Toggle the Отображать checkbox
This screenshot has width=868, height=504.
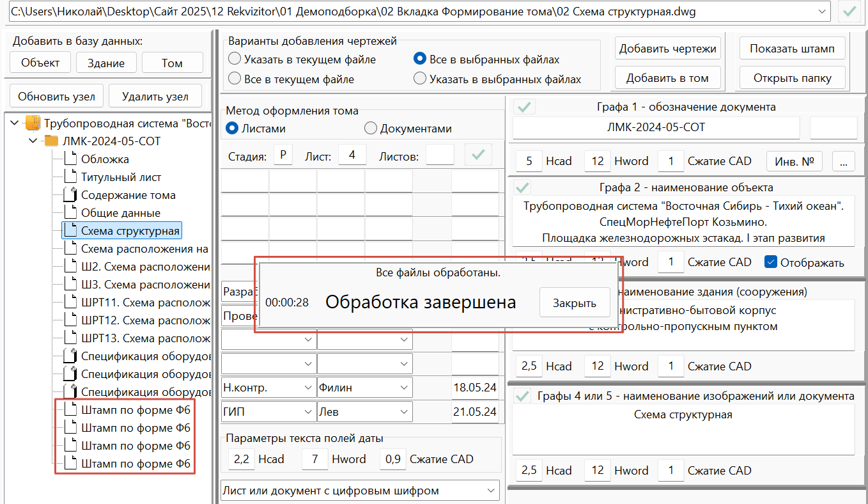[x=771, y=262]
